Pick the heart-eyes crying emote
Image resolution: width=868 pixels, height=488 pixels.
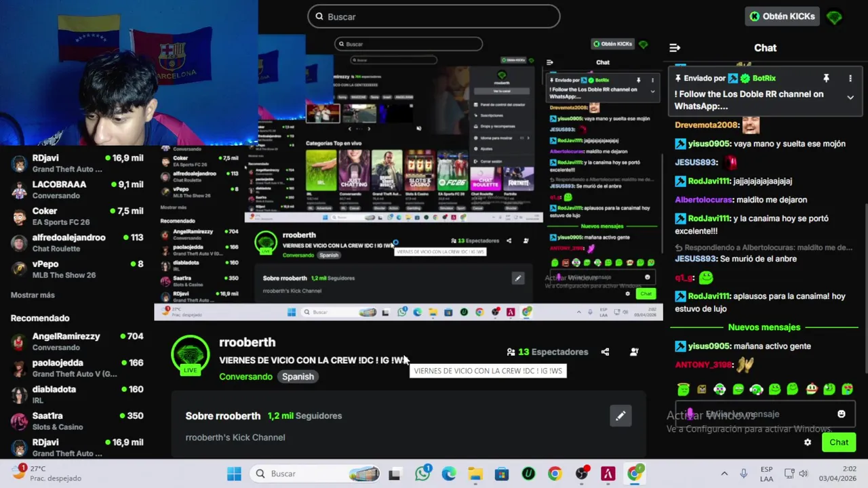[847, 389]
